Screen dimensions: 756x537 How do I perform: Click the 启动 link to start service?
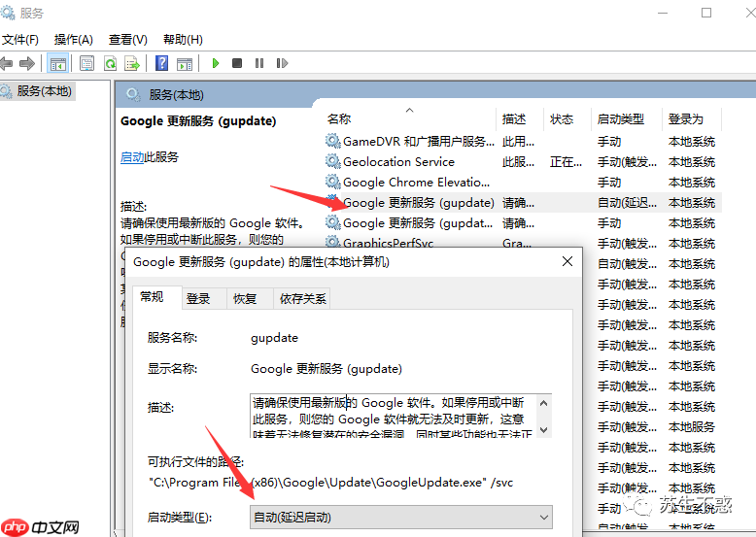click(x=132, y=157)
